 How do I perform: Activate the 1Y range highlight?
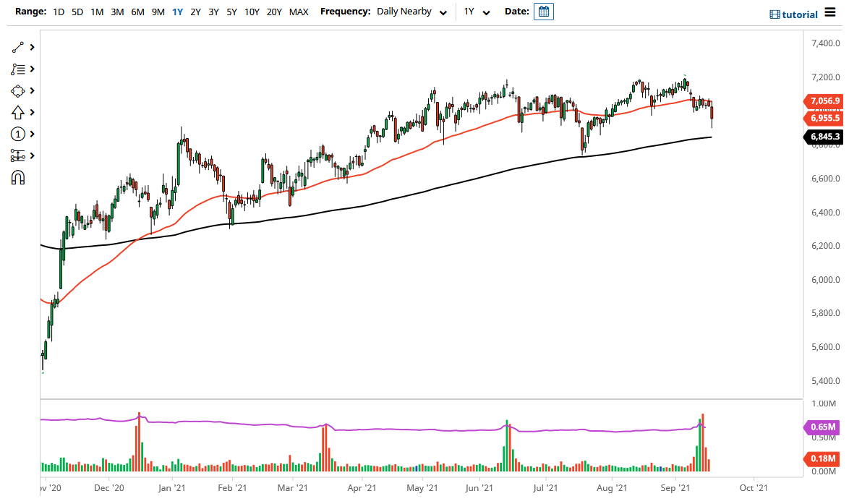click(x=177, y=12)
